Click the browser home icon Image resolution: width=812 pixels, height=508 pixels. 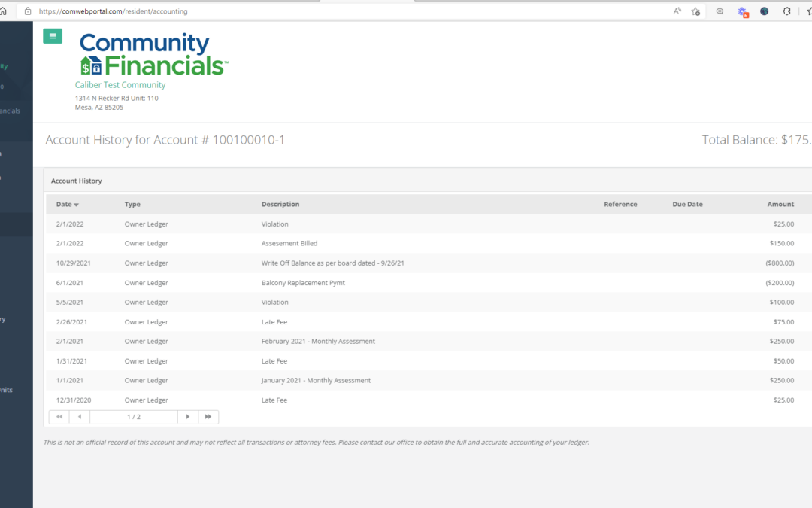(x=4, y=11)
